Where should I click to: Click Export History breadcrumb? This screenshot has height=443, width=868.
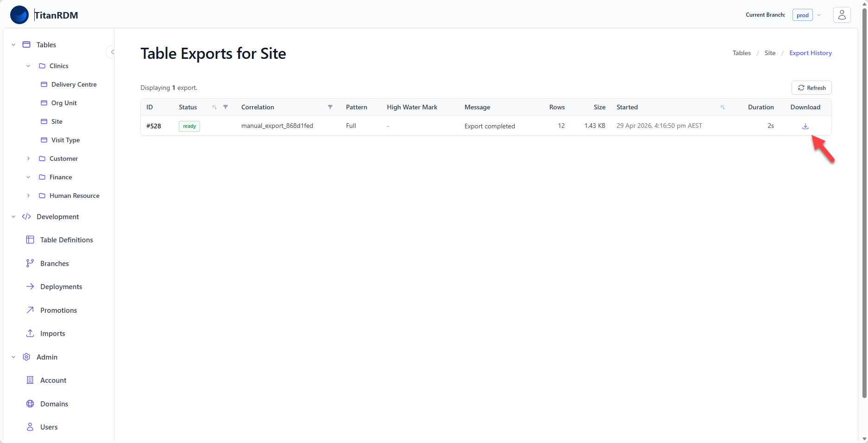811,53
